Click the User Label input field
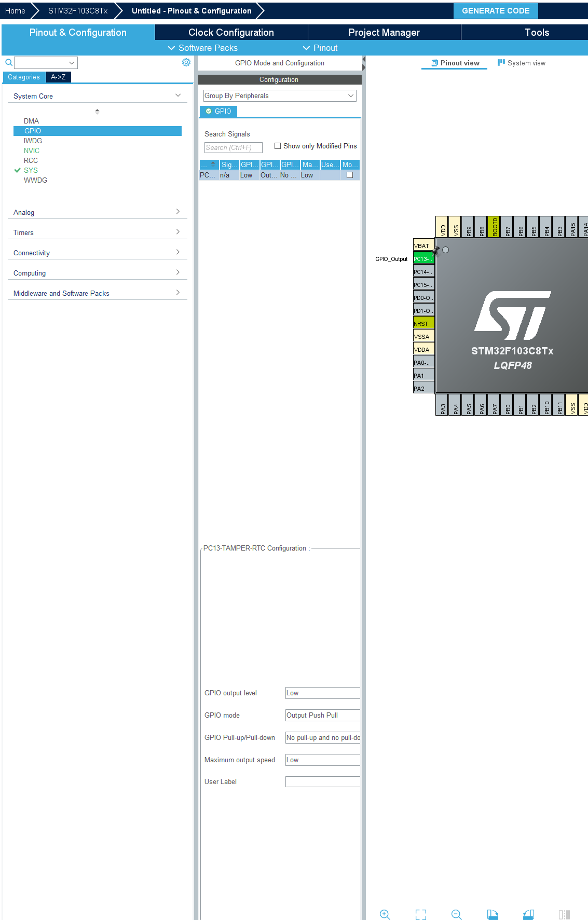Image resolution: width=588 pixels, height=920 pixels. click(323, 781)
